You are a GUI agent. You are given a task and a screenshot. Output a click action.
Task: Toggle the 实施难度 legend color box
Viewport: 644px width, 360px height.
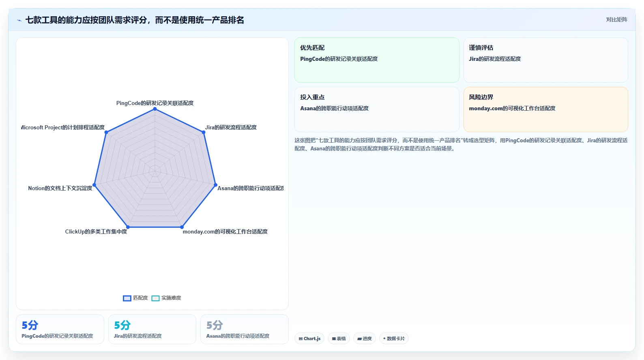155,298
